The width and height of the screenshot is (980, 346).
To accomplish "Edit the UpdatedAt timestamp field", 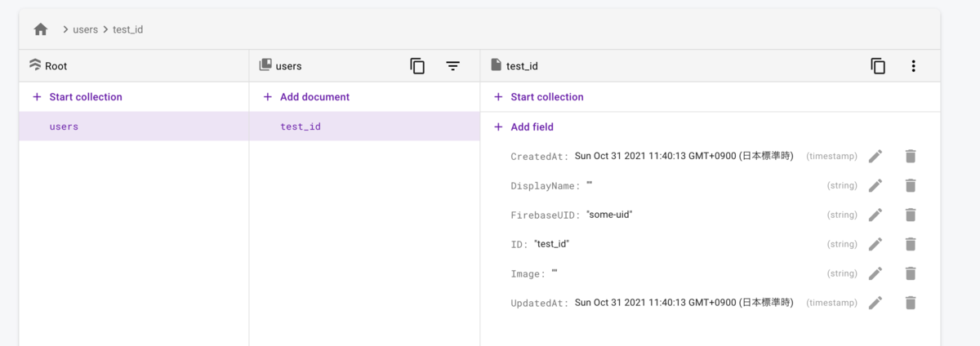I will coord(875,303).
